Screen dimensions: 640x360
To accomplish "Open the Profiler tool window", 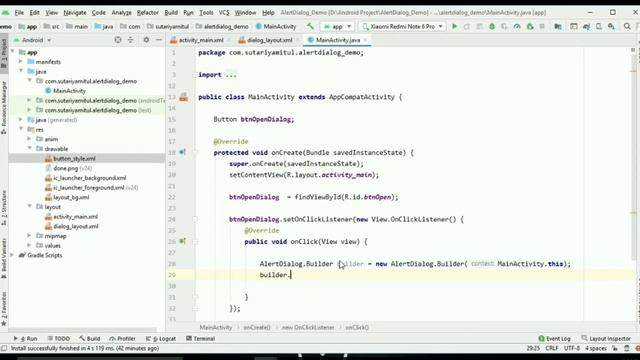I will click(122, 338).
